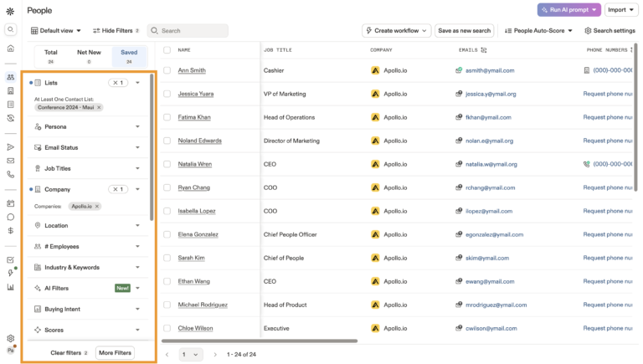The width and height of the screenshot is (643, 364).
Task: Click the Create workflow button
Action: pos(396,31)
